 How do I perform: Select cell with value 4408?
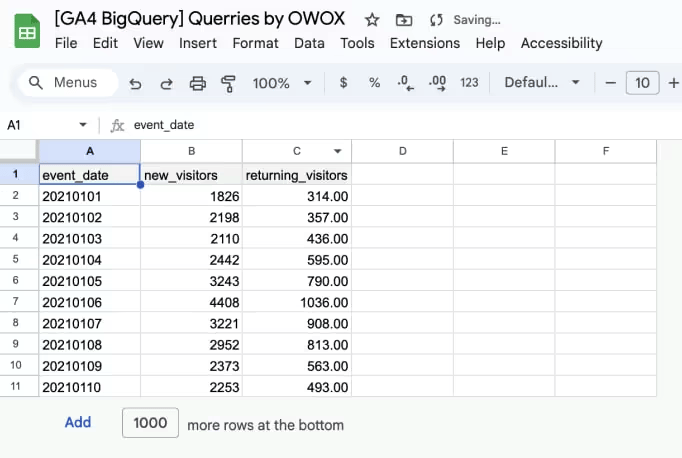(191, 302)
